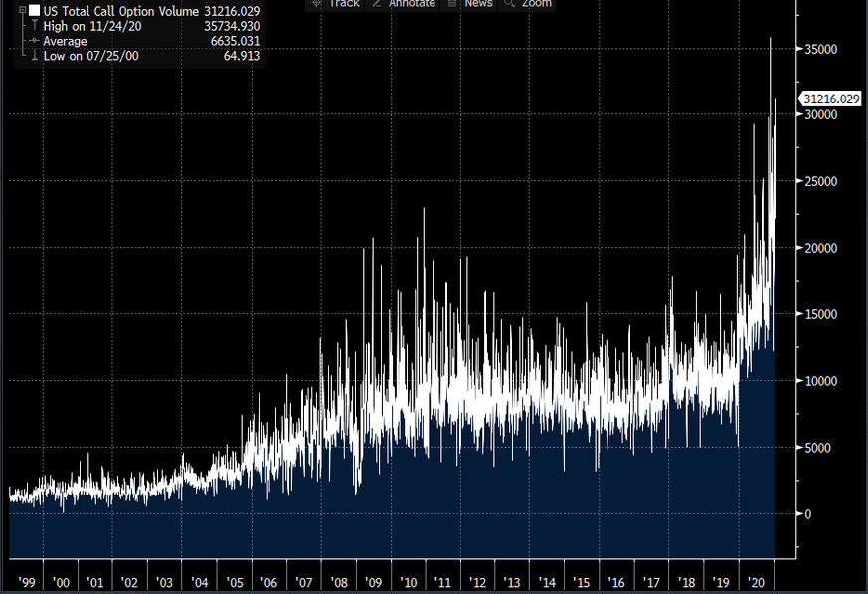Click the legend value 64.913
Image resolution: width=868 pixels, height=594 pixels.
(242, 56)
